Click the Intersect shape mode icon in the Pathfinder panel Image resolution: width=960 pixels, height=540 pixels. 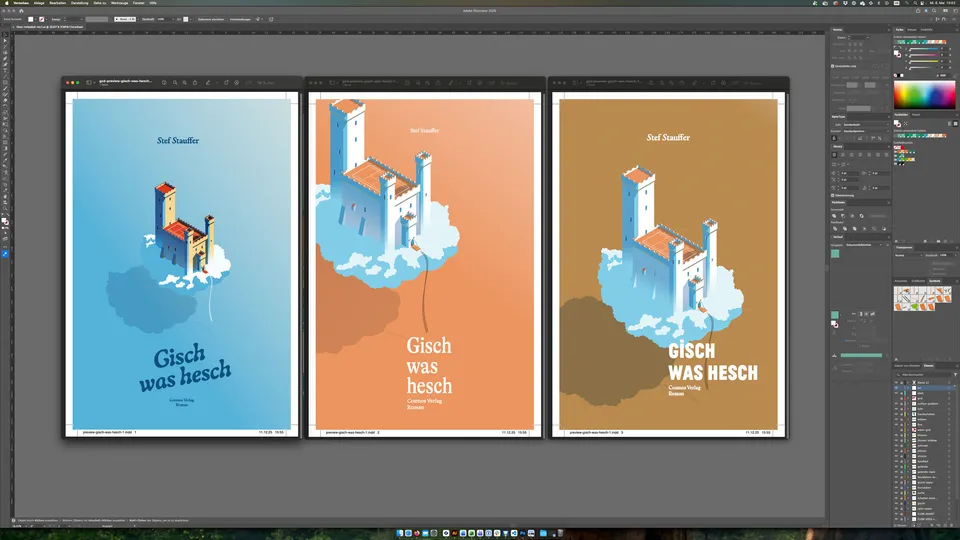(852, 216)
